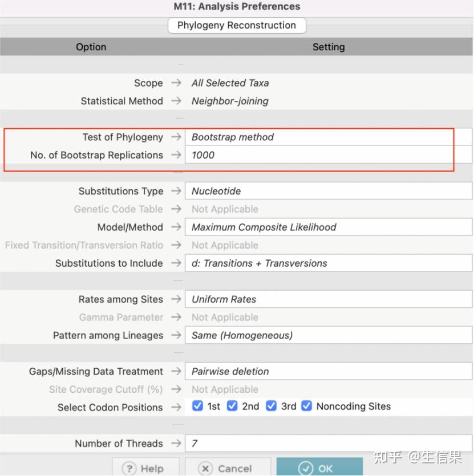Click the arrow next to Select Codon Positions
Screen dimensions: 474x476
tap(176, 407)
